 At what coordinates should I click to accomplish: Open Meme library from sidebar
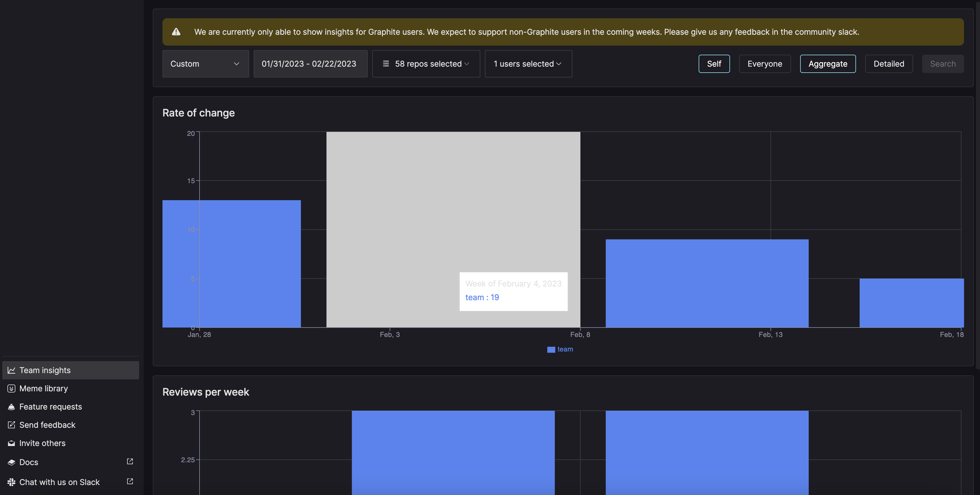(71, 388)
